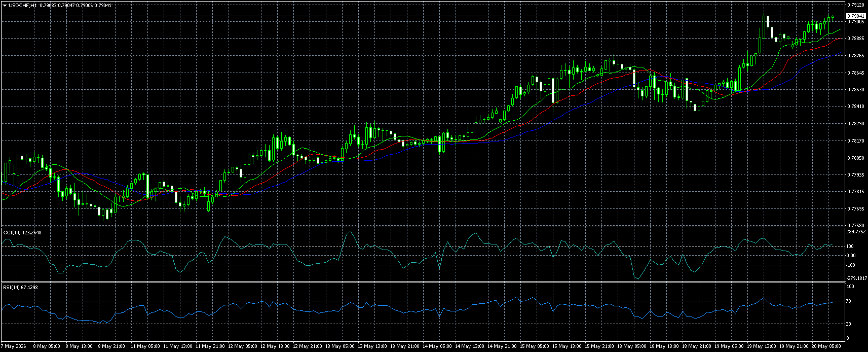Click the 8 May 05:00 time label

pos(47,346)
